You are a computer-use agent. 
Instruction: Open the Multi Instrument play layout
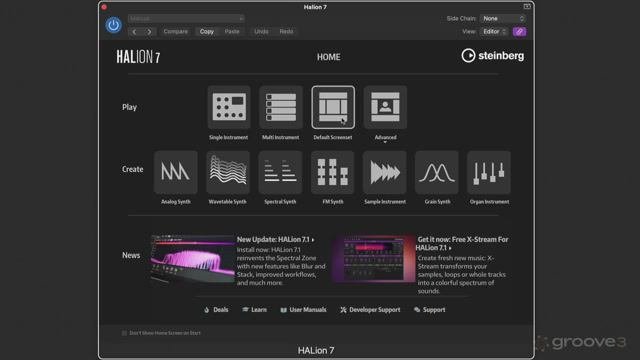(281, 107)
